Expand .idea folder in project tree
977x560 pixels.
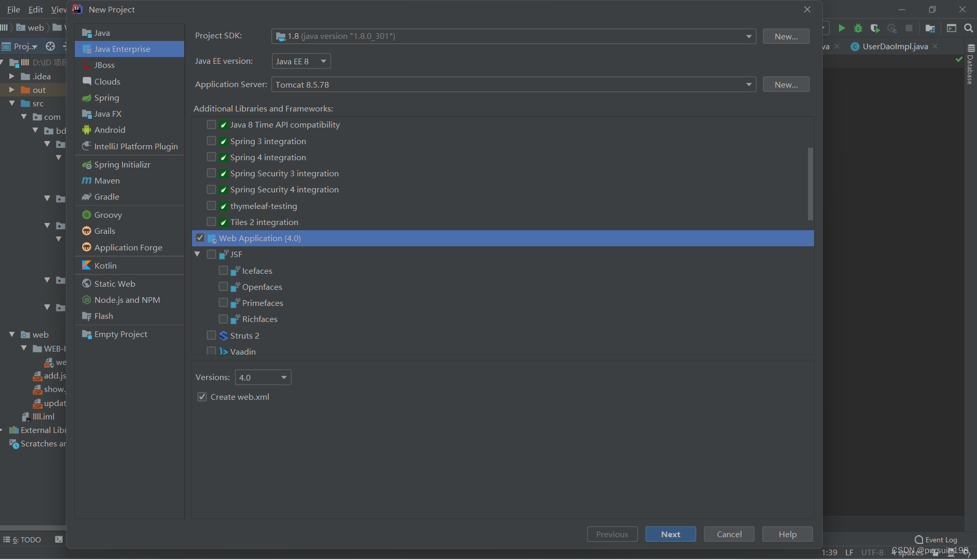11,76
